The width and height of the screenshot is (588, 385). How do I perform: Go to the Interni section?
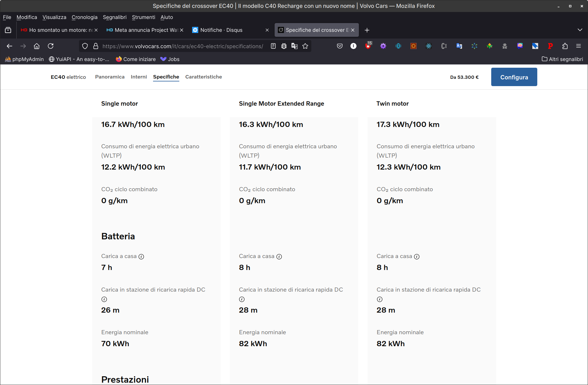coord(139,77)
